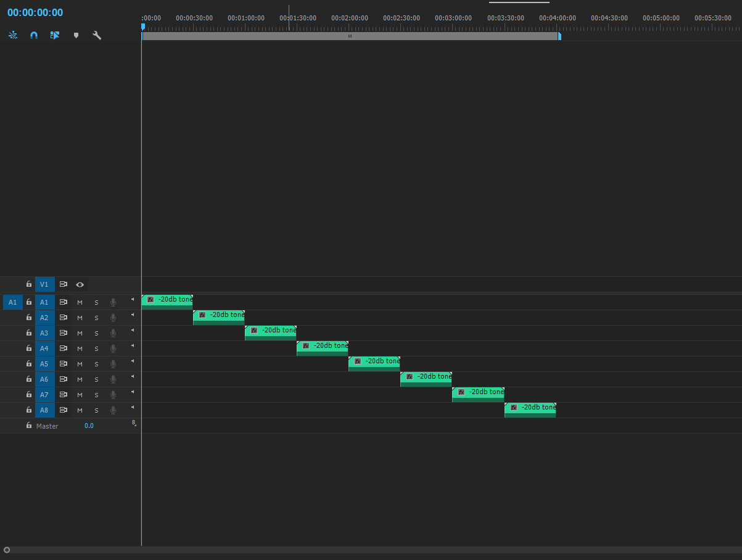
Task: Toggle lock on A8 track
Action: [28, 410]
